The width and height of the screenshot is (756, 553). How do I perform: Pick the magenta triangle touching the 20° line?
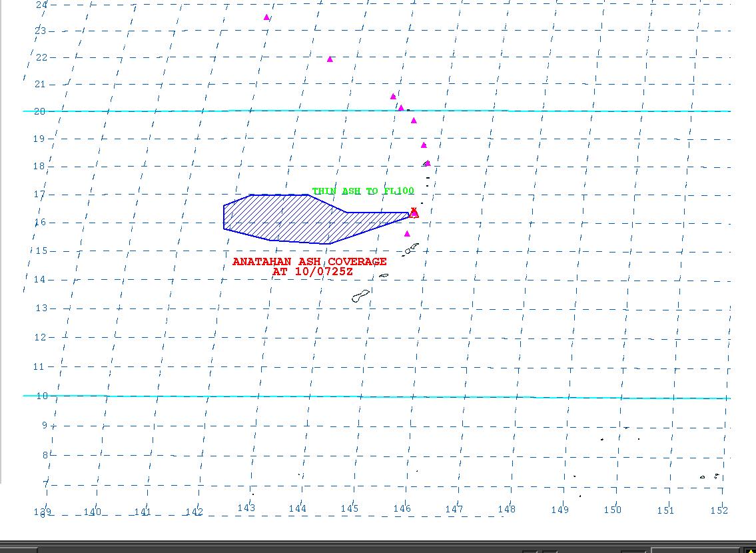[401, 108]
